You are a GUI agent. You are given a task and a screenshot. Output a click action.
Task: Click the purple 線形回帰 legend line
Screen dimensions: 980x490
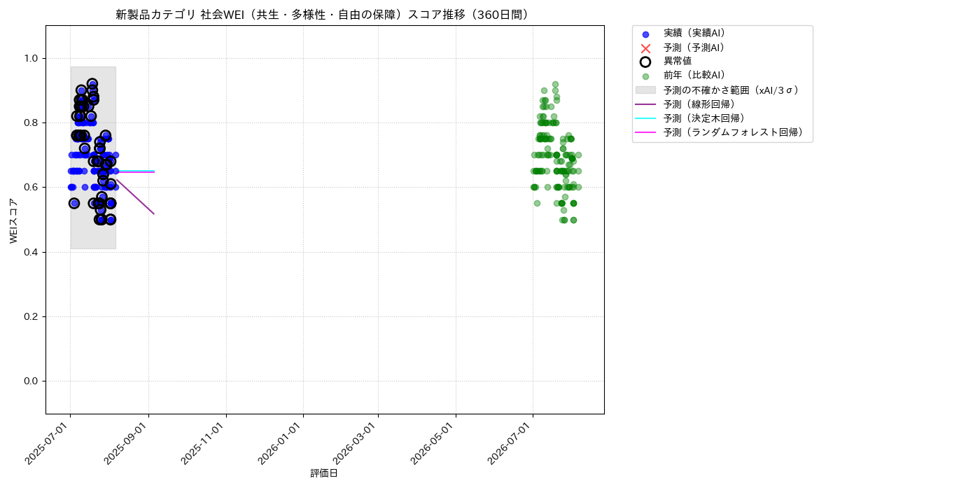click(645, 104)
